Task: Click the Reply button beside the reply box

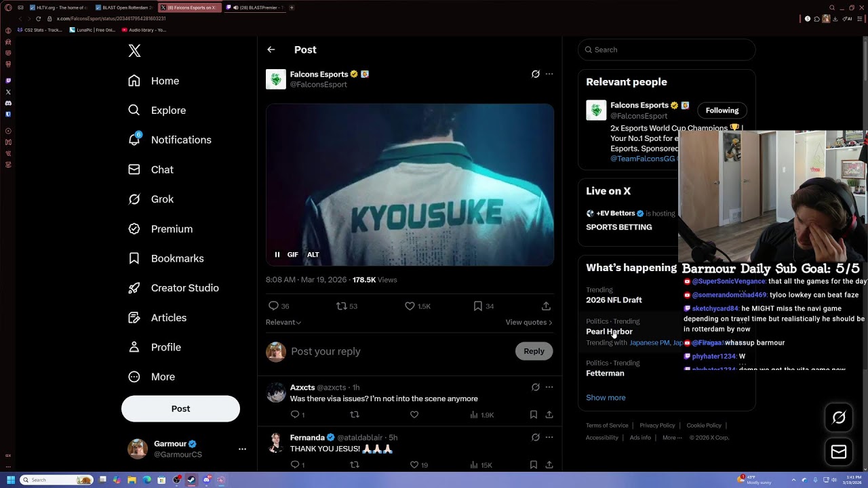Action: (x=534, y=351)
